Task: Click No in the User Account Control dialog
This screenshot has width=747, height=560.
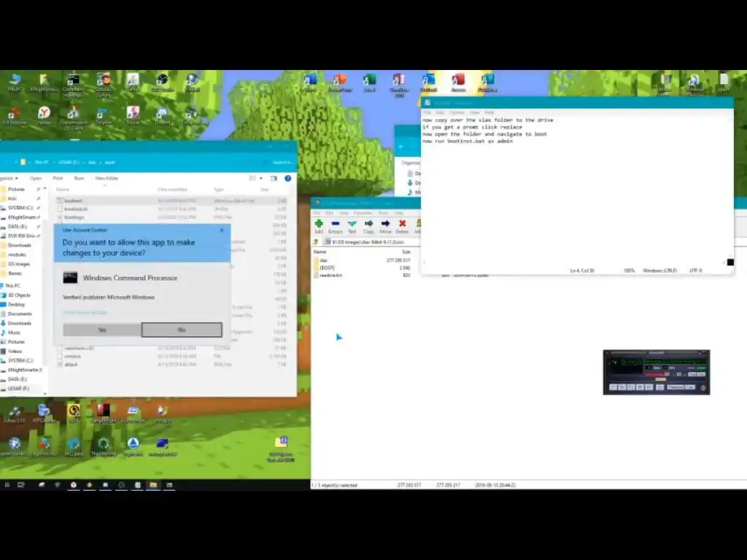Action: 182,330
